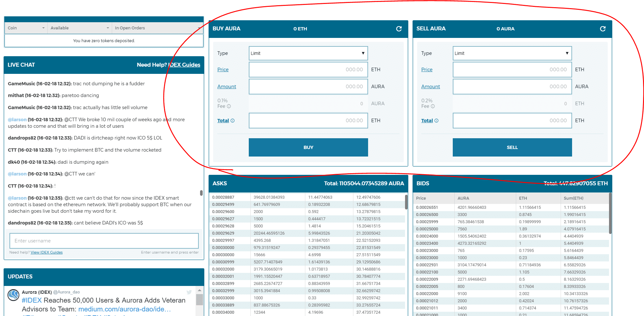Screen dimensions: 644x316
Task: Refresh the BUY AURA panel
Action: [x=399, y=29]
